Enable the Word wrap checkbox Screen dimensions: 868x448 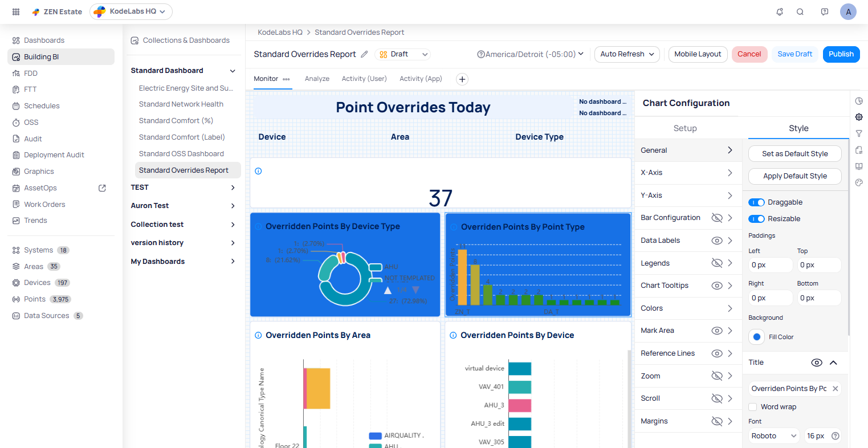753,407
